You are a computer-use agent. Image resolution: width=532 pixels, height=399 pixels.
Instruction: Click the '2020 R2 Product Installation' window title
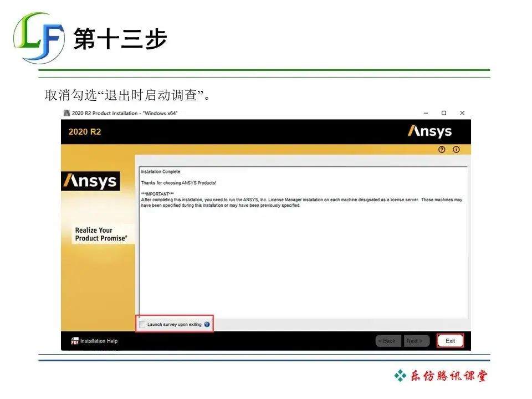(x=125, y=113)
